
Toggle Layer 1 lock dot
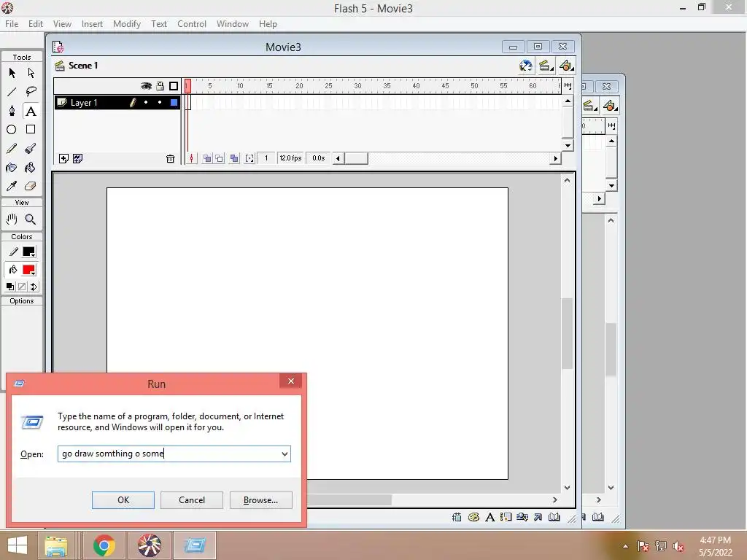coord(160,102)
